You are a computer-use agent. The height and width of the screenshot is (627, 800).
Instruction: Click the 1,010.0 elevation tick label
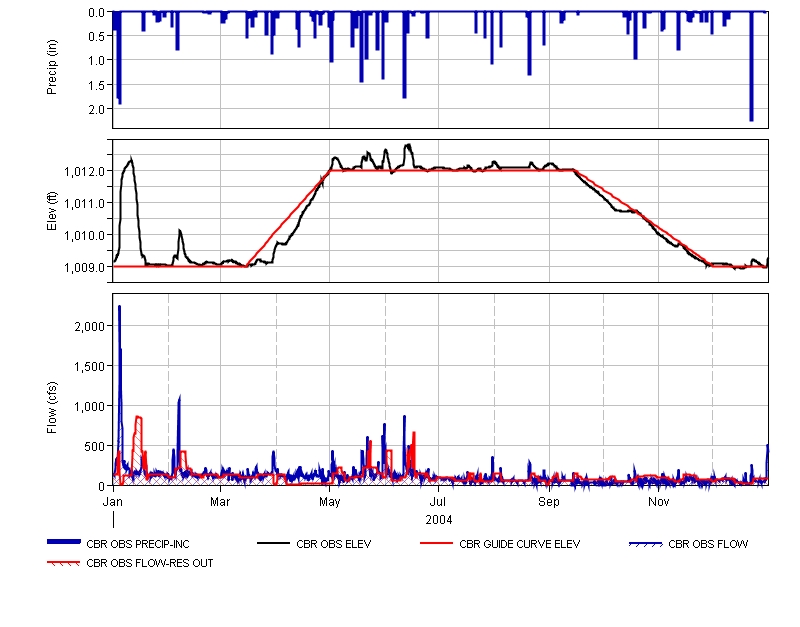85,236
